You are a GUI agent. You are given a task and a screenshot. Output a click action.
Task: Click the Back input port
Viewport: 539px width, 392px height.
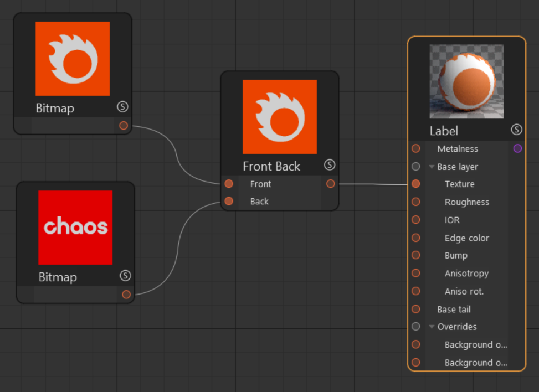click(229, 201)
